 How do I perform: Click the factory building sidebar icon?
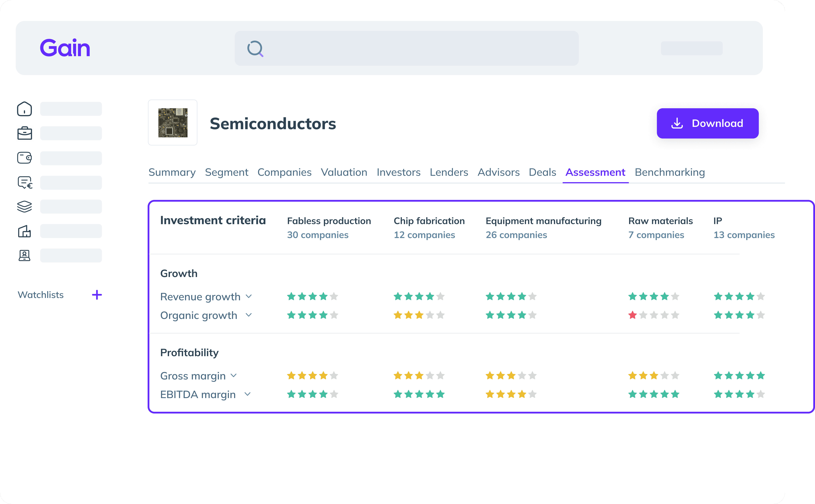tap(24, 231)
